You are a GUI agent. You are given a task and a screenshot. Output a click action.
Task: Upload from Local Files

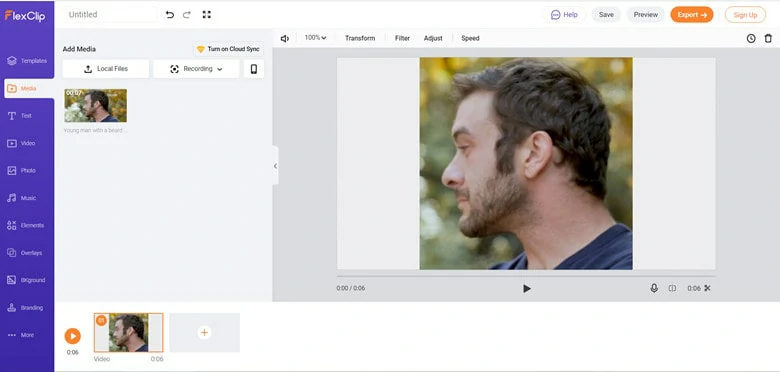(105, 69)
